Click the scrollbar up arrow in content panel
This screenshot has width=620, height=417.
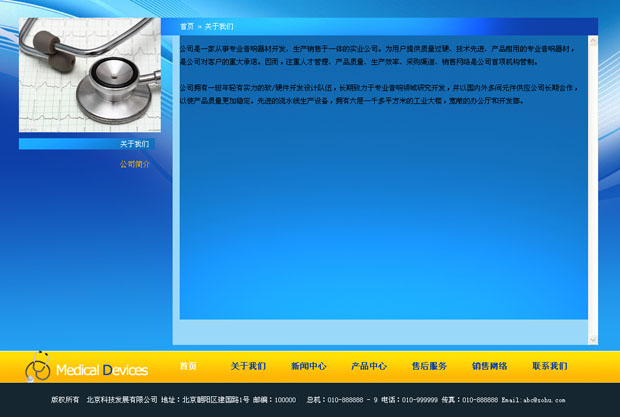click(593, 41)
